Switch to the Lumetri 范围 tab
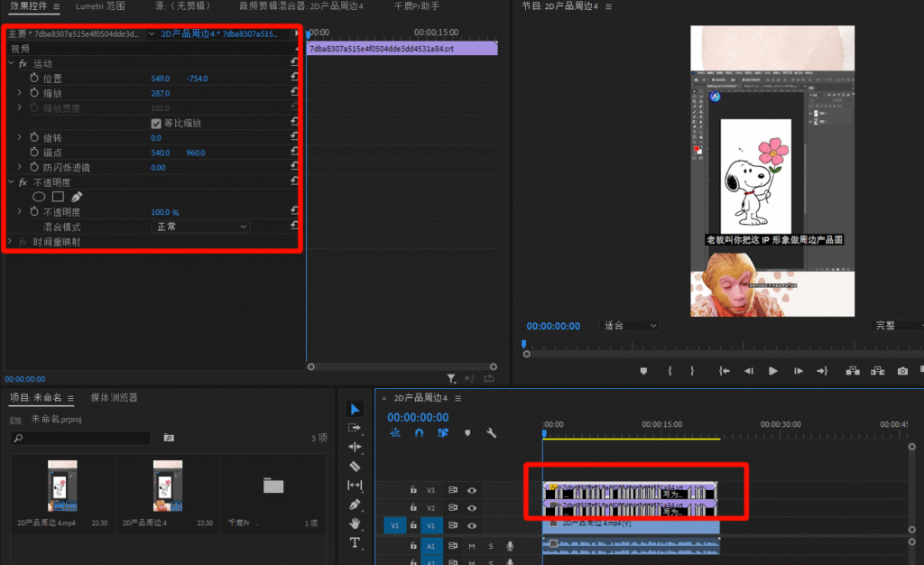The width and height of the screenshot is (924, 565). (x=100, y=6)
